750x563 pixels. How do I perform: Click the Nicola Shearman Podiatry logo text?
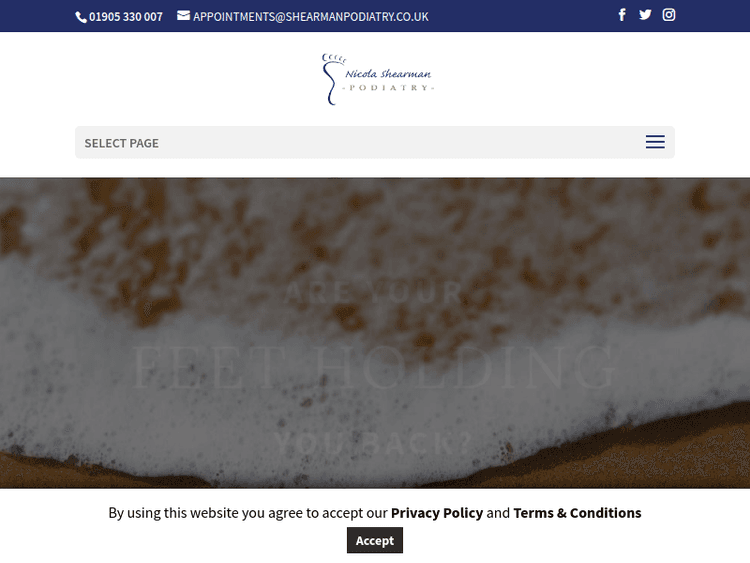388,80
